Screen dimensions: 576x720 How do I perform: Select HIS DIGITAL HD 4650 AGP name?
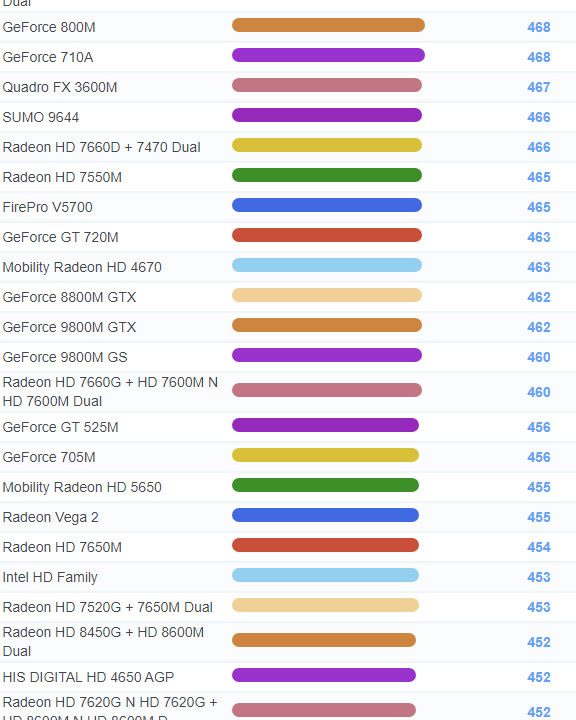(88, 677)
